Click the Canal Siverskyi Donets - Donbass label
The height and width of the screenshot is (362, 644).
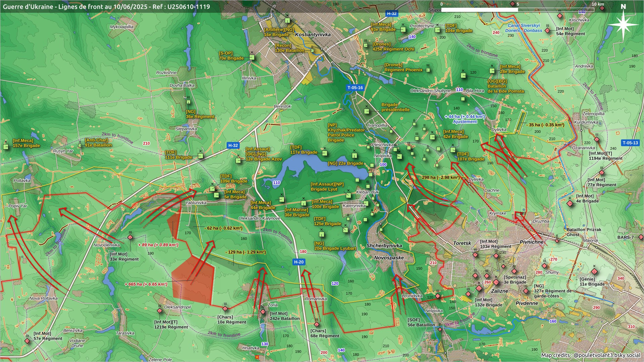[x=524, y=28]
